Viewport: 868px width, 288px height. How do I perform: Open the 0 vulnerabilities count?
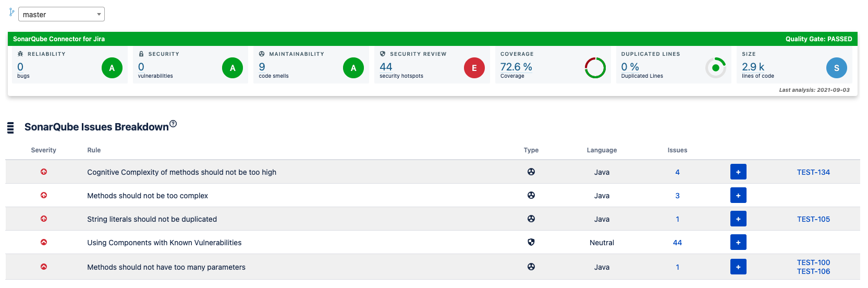[141, 67]
